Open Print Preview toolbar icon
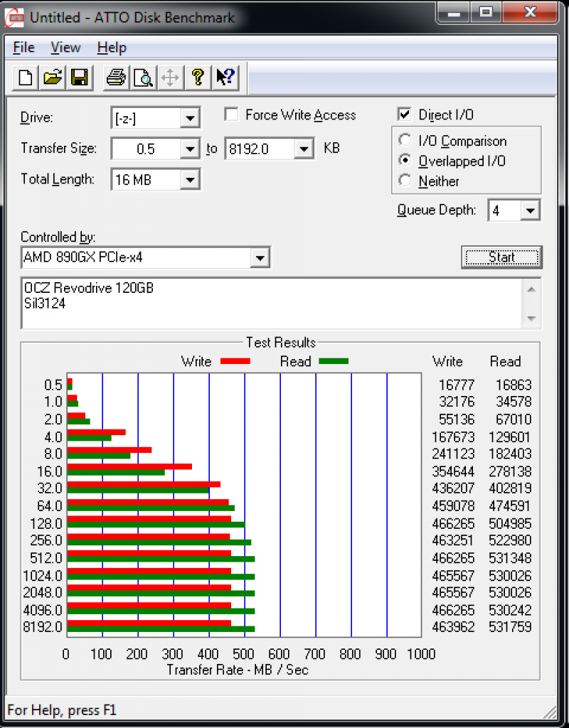The image size is (569, 728). (x=143, y=77)
